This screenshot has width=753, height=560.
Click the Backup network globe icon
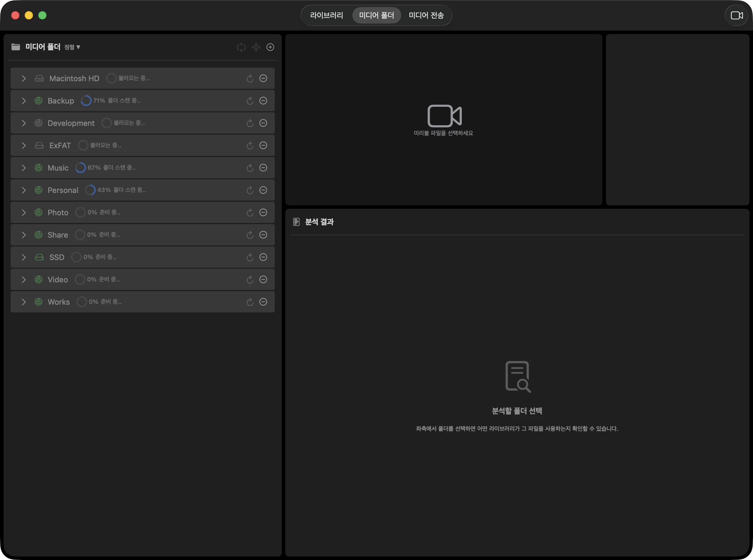[x=39, y=101]
